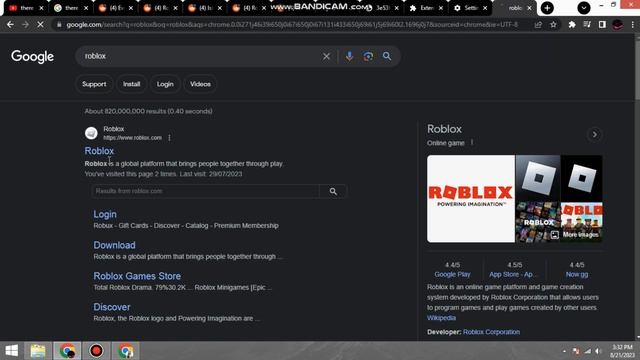Image resolution: width=640 pixels, height=360 pixels.
Task: View site information via lock icon
Action: 59,25
